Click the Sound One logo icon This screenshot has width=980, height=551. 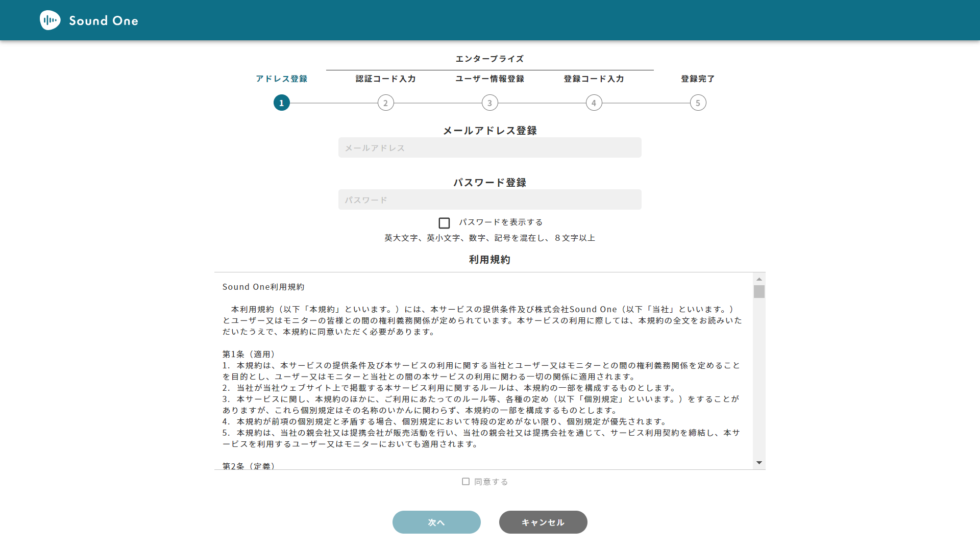coord(50,20)
